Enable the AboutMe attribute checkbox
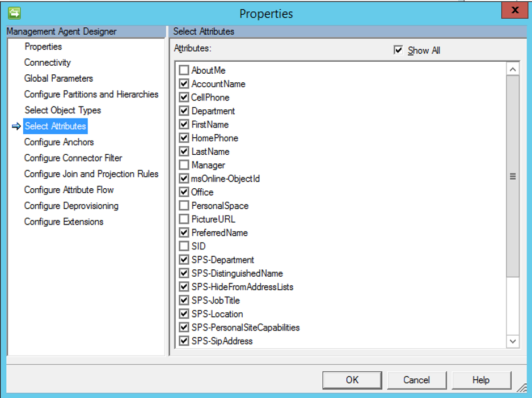 click(184, 70)
